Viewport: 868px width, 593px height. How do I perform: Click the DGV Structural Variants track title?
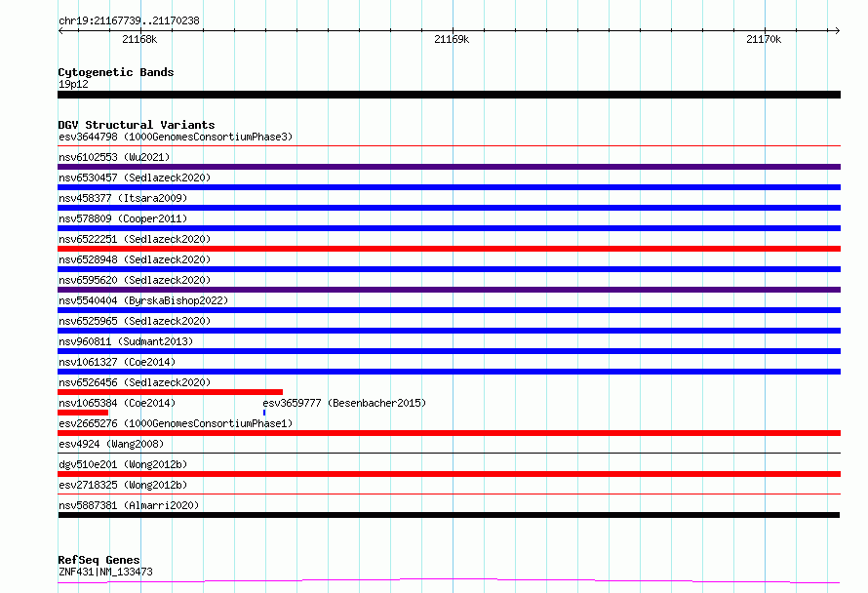137,125
